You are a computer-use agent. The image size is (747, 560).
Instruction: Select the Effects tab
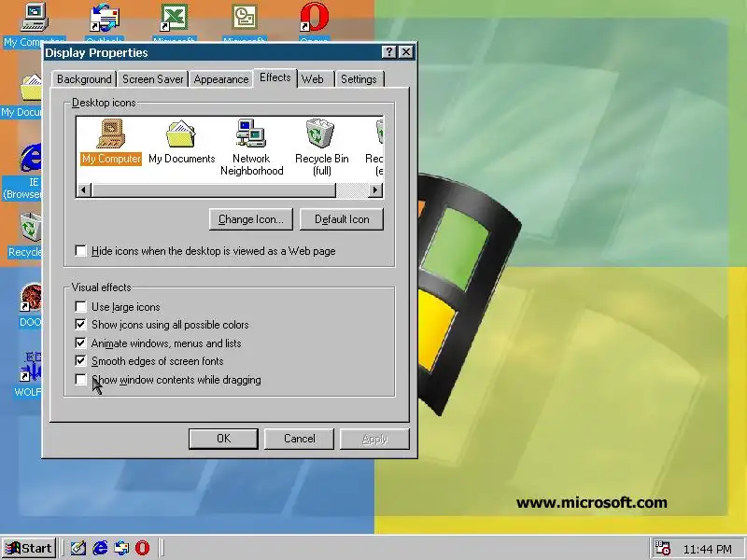tap(275, 77)
